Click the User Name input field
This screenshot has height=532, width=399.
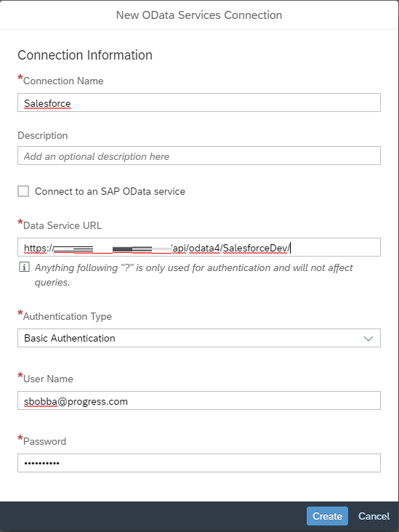pos(199,400)
